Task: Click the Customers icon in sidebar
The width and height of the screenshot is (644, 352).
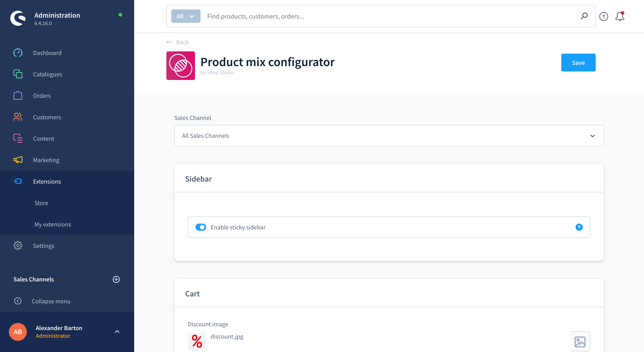Action: point(17,117)
